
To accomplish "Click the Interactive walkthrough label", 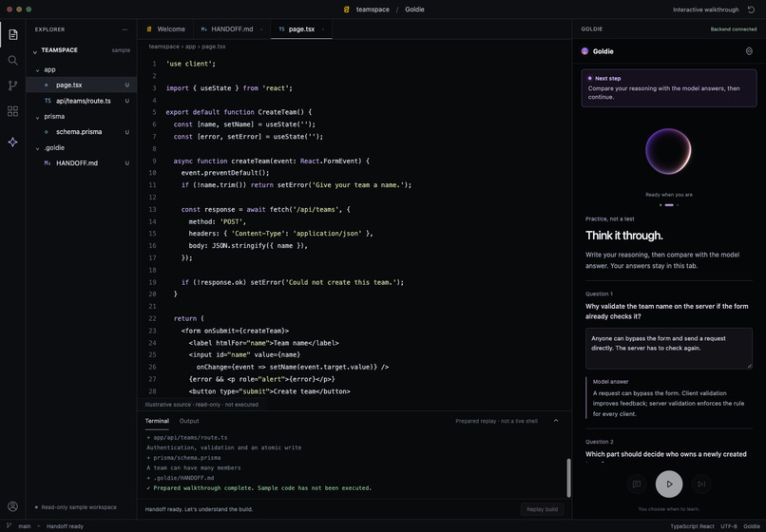I will pos(705,9).
